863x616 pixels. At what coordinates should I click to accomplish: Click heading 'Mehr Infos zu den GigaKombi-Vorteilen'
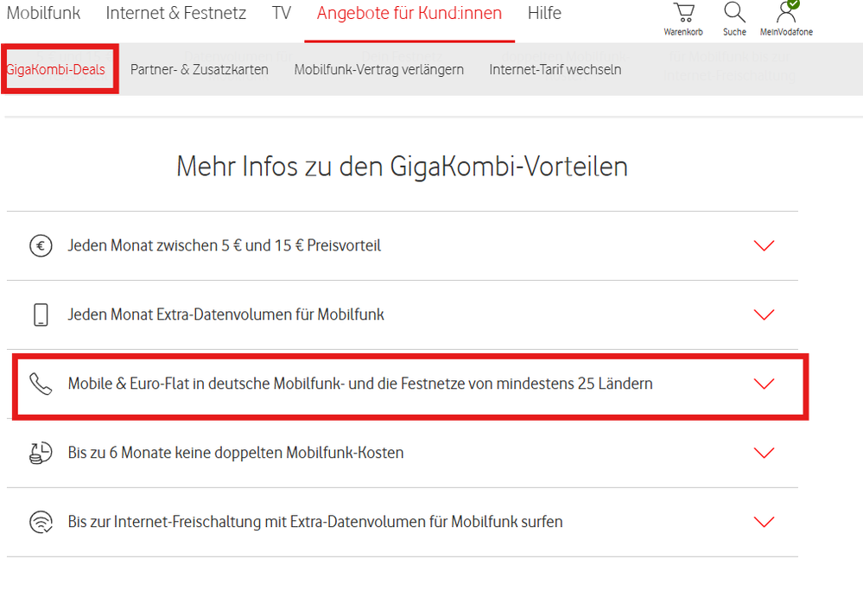pos(403,166)
